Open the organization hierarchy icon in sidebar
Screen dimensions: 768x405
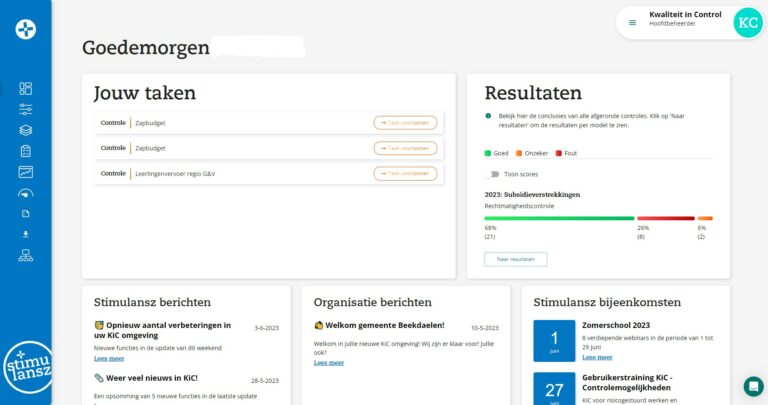pos(26,255)
